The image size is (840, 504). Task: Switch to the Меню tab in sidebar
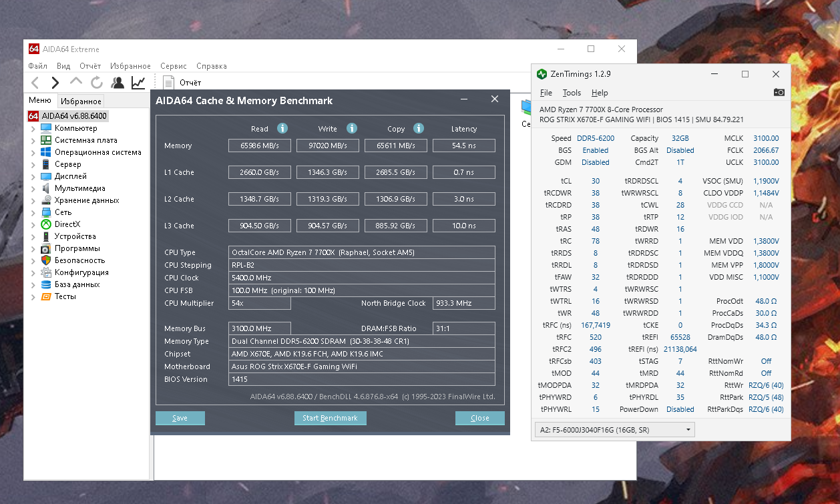pyautogui.click(x=39, y=101)
